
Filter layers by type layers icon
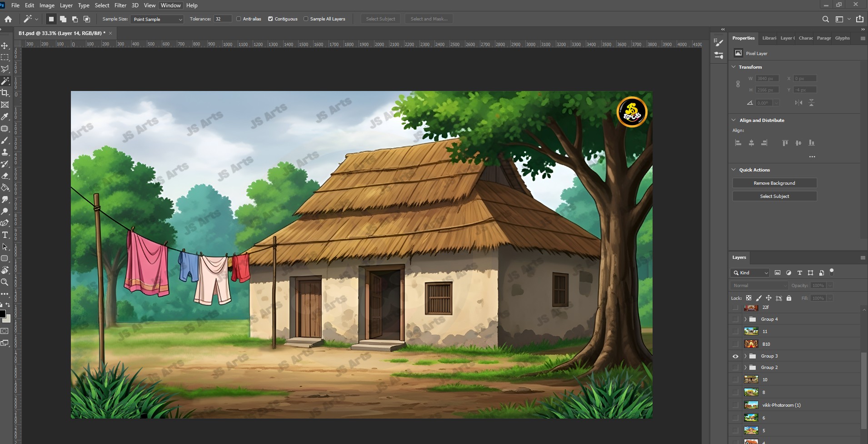(800, 272)
